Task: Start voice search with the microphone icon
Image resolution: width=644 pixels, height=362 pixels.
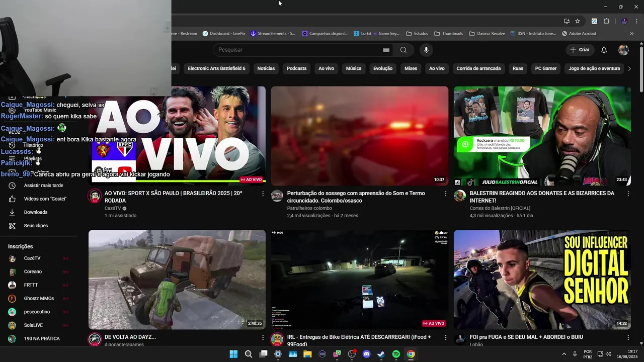Action: [x=426, y=50]
